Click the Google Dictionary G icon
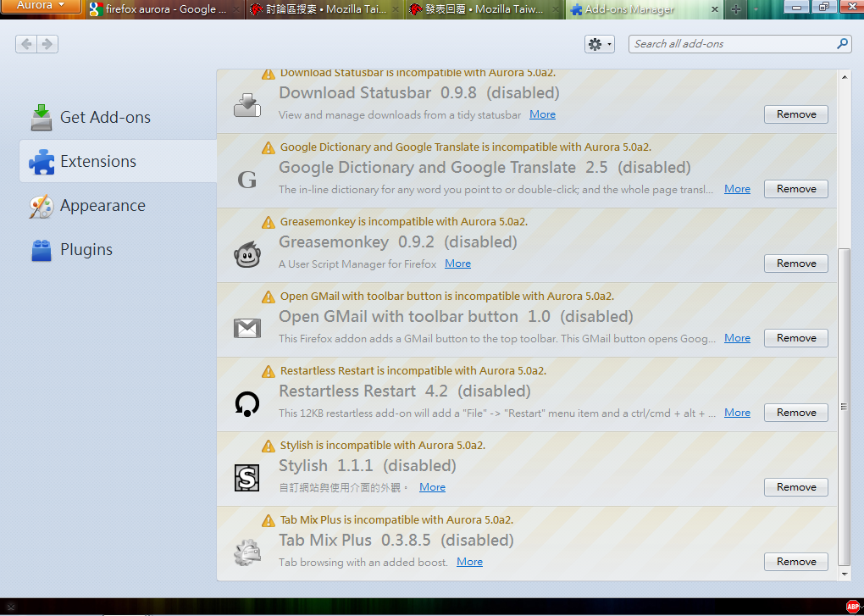This screenshot has width=864, height=616. [246, 179]
